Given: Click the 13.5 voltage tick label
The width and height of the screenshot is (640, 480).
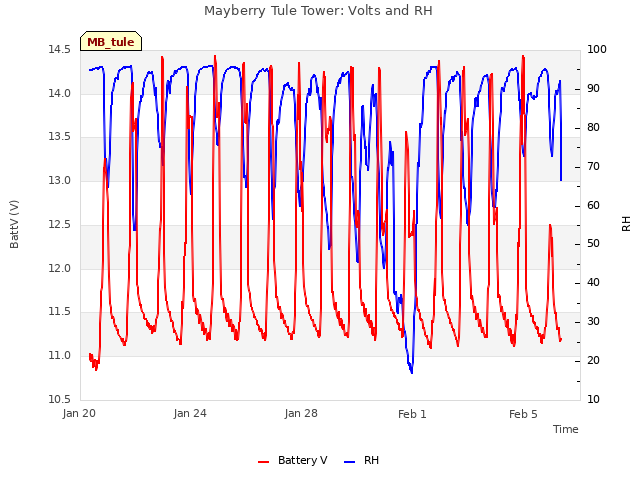Looking at the screenshot, I should 60,137.
